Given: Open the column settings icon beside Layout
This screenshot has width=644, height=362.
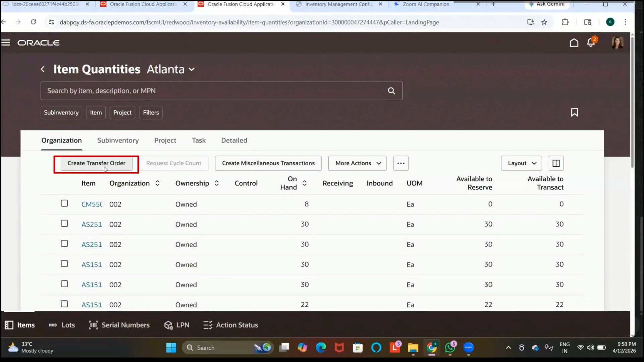Looking at the screenshot, I should pyautogui.click(x=556, y=163).
